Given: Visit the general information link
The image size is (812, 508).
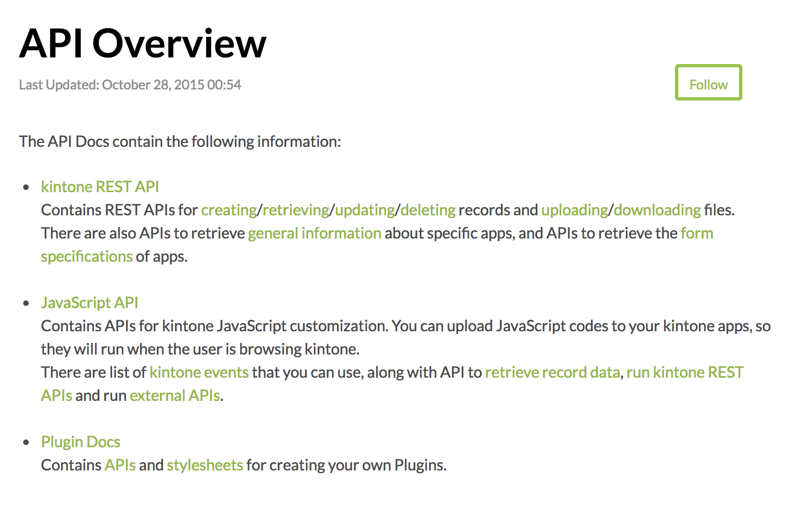Looking at the screenshot, I should pos(314,234).
